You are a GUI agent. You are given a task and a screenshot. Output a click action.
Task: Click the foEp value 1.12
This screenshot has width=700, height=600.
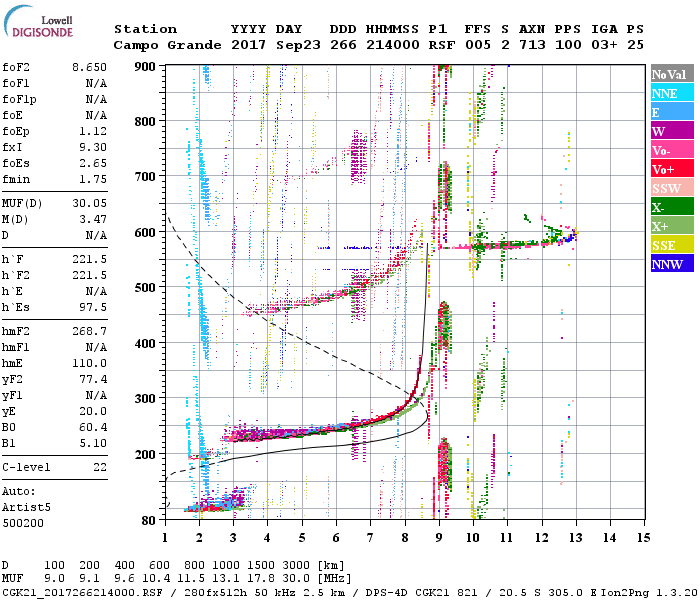point(93,131)
